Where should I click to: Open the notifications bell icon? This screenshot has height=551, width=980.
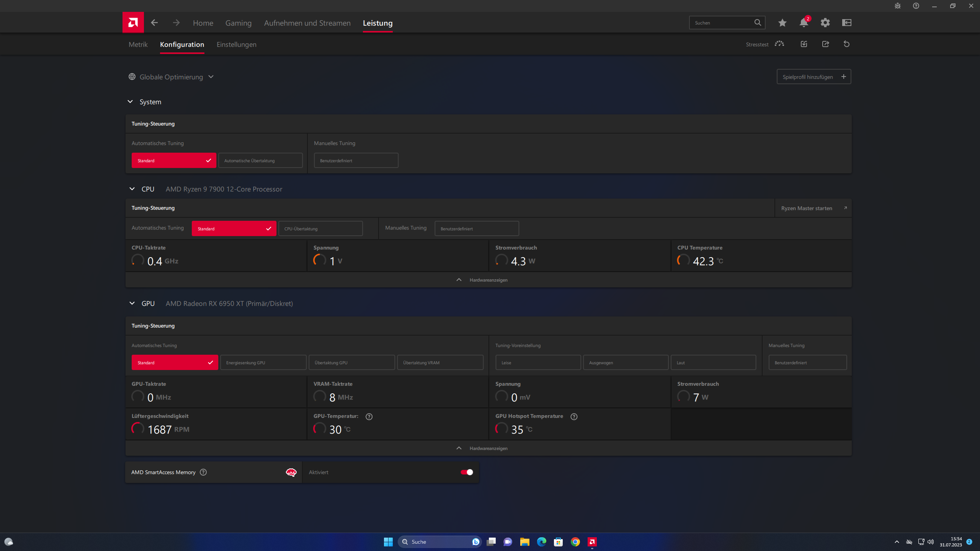point(804,23)
